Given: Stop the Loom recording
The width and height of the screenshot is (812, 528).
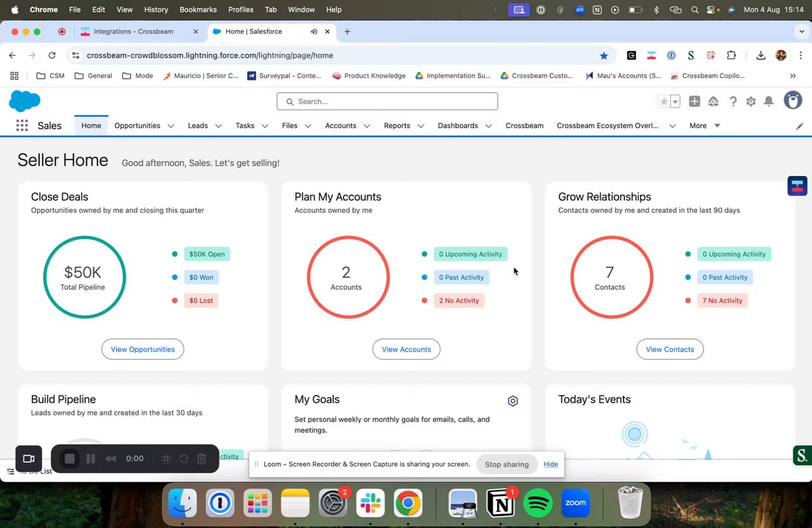Looking at the screenshot, I should tap(70, 459).
